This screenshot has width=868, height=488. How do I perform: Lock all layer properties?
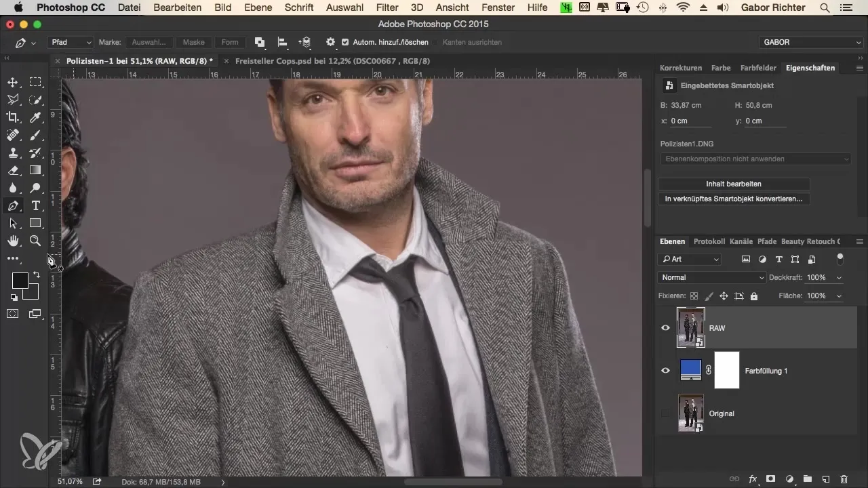click(x=754, y=296)
